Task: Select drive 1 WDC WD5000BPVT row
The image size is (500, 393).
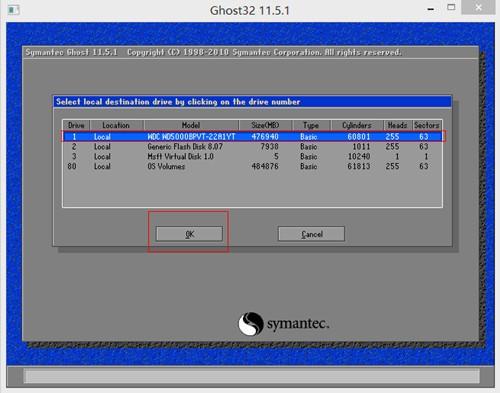Action: tap(253, 137)
